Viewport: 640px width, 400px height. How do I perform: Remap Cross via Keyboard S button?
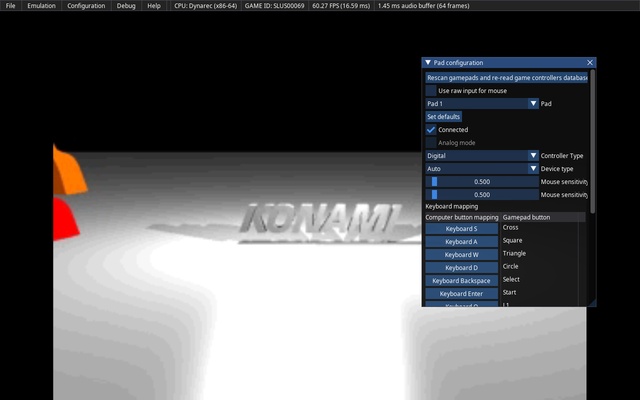tap(462, 229)
